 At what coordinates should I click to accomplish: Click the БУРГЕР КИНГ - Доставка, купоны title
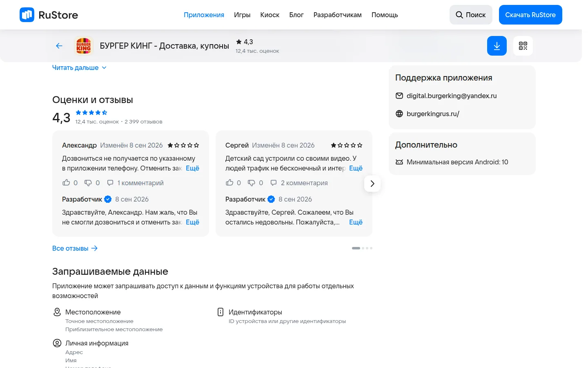point(165,46)
